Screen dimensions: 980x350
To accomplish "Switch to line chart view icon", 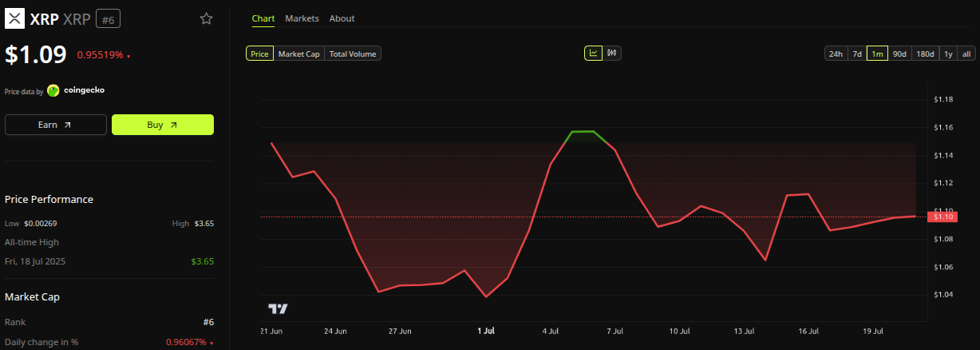I will point(594,54).
